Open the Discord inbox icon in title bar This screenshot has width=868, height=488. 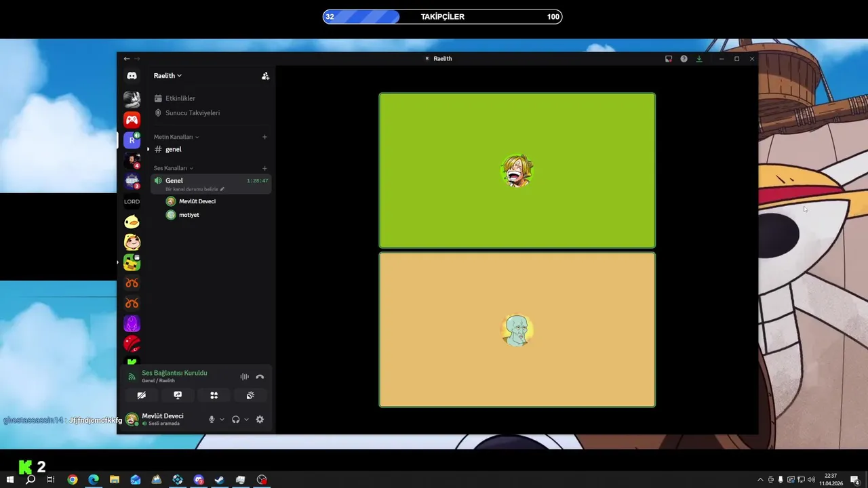click(x=669, y=59)
